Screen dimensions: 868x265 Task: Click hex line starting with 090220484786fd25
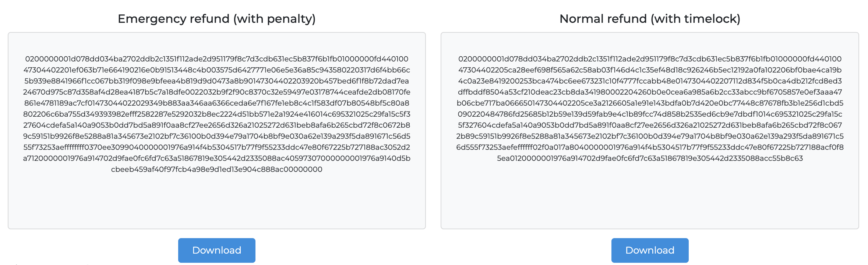[650, 114]
